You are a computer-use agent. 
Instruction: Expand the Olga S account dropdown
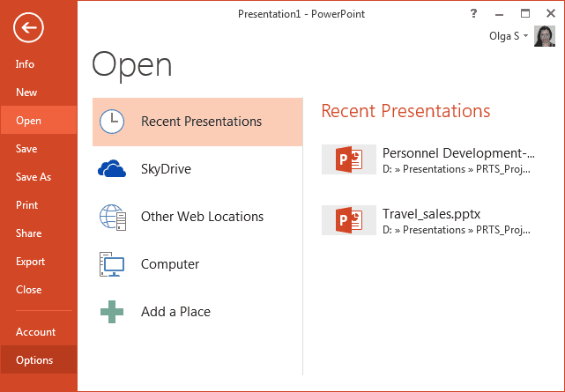525,35
